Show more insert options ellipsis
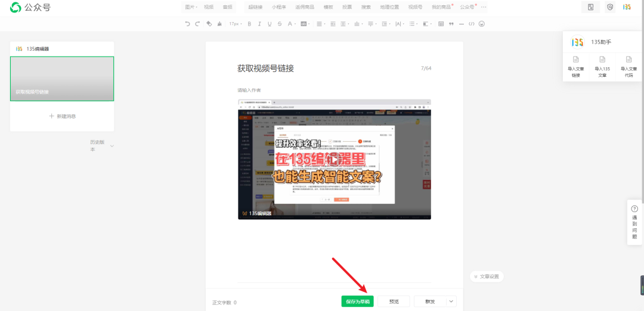The image size is (644, 311). (x=484, y=7)
